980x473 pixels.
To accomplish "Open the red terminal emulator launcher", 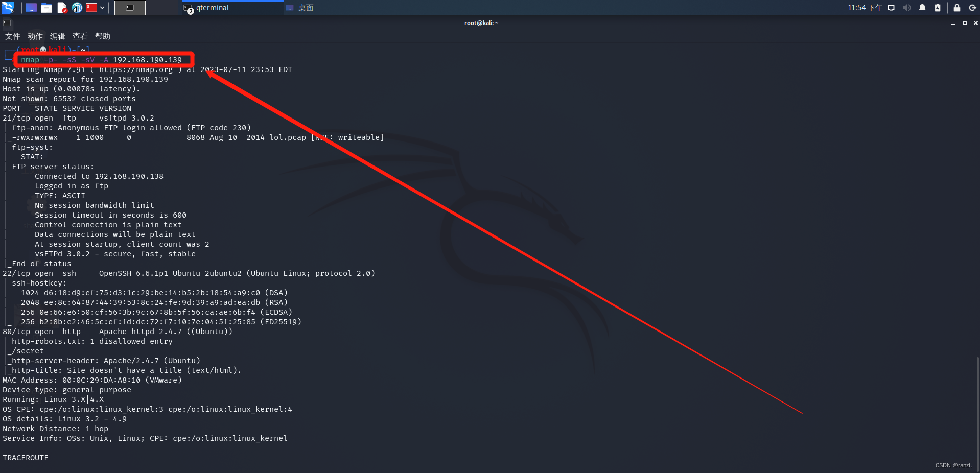I will pos(91,8).
